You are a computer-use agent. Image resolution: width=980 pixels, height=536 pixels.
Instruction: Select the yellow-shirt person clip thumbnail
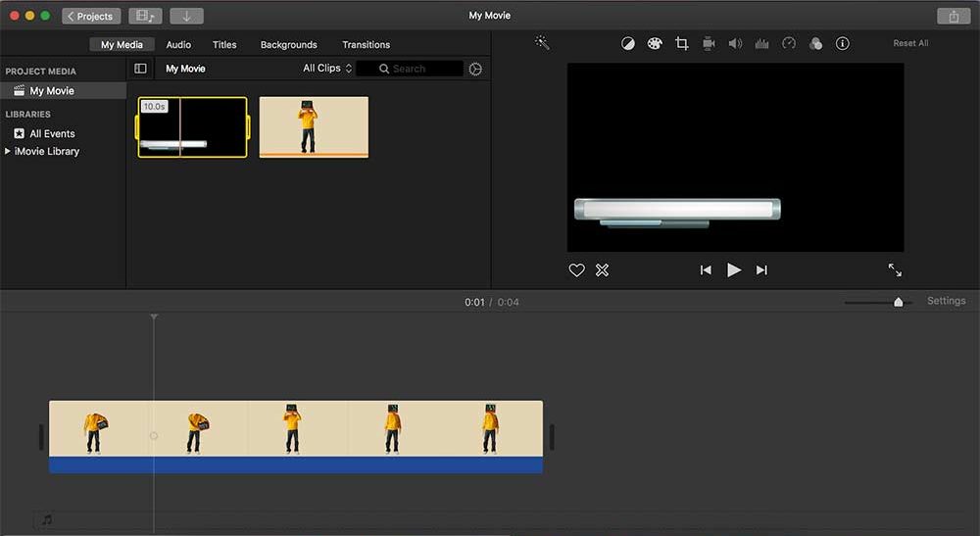click(314, 127)
